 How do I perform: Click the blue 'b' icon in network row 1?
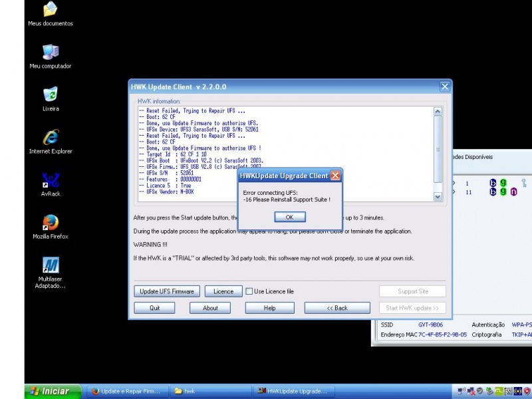(493, 183)
